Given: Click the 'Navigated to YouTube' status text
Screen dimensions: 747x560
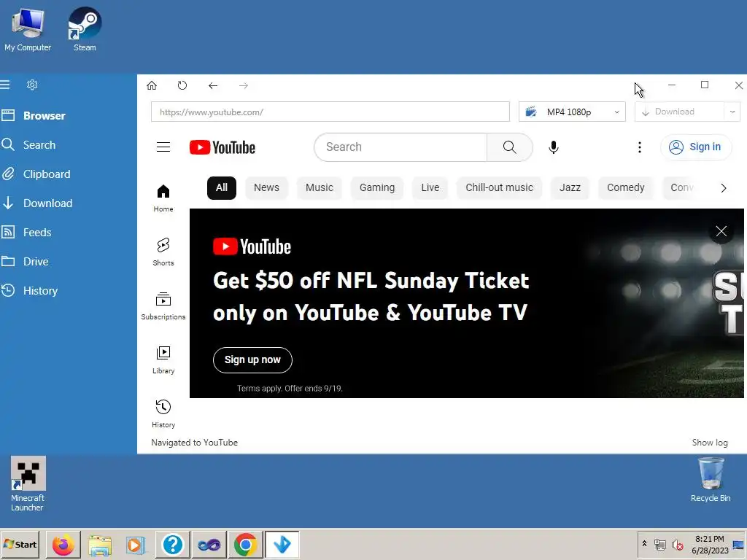Looking at the screenshot, I should coord(194,443).
